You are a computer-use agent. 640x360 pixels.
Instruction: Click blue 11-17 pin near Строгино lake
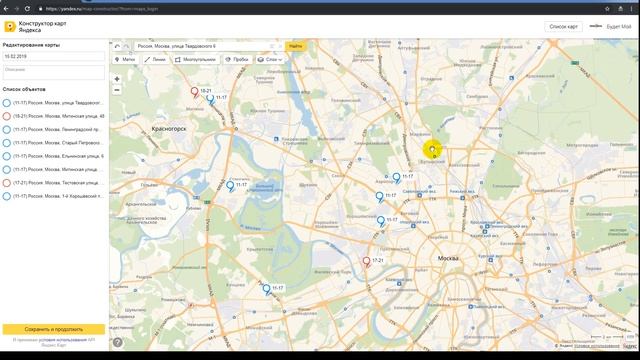click(x=230, y=186)
